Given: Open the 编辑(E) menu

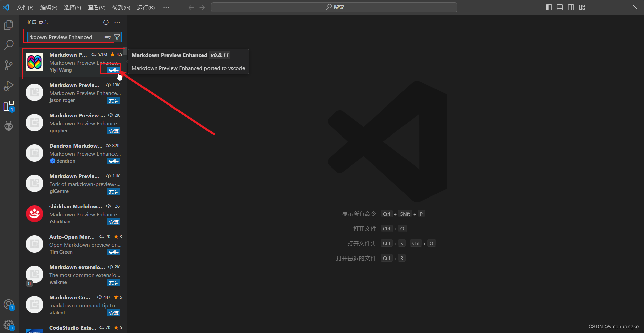Looking at the screenshot, I should 49,7.
